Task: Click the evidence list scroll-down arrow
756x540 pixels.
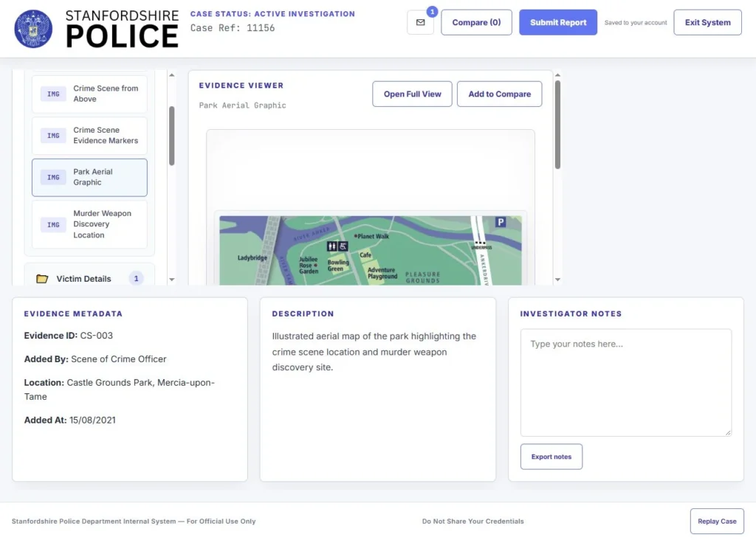Action: (171, 280)
